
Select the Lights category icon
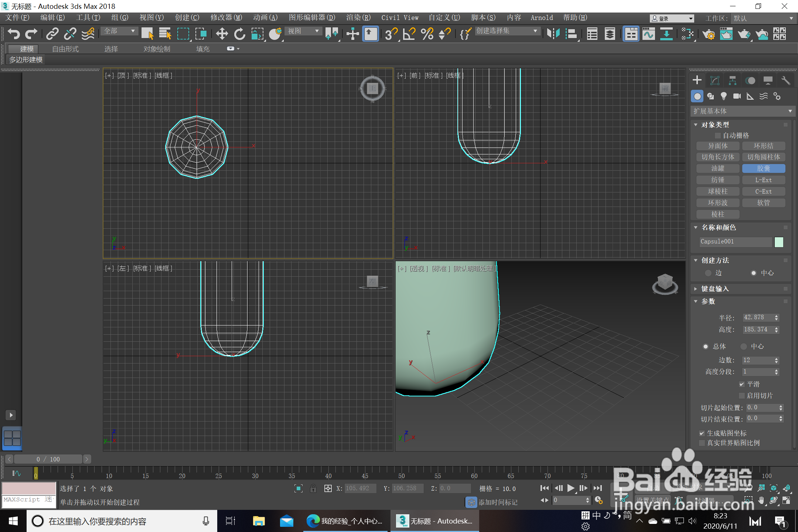coord(723,96)
